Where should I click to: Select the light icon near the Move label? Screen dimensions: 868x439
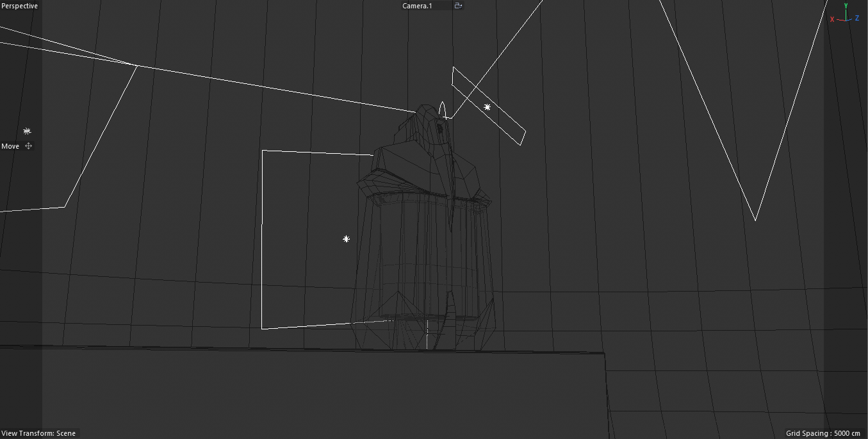tap(27, 131)
